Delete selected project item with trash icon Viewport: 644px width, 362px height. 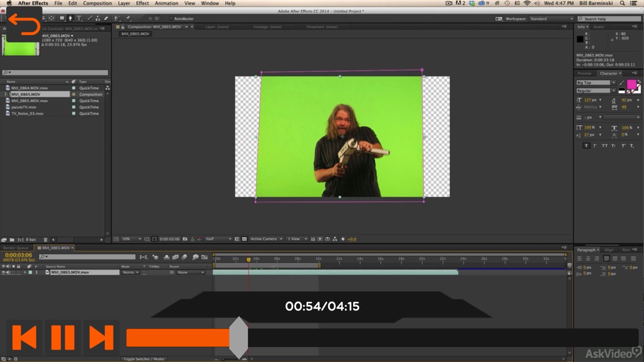[45, 240]
